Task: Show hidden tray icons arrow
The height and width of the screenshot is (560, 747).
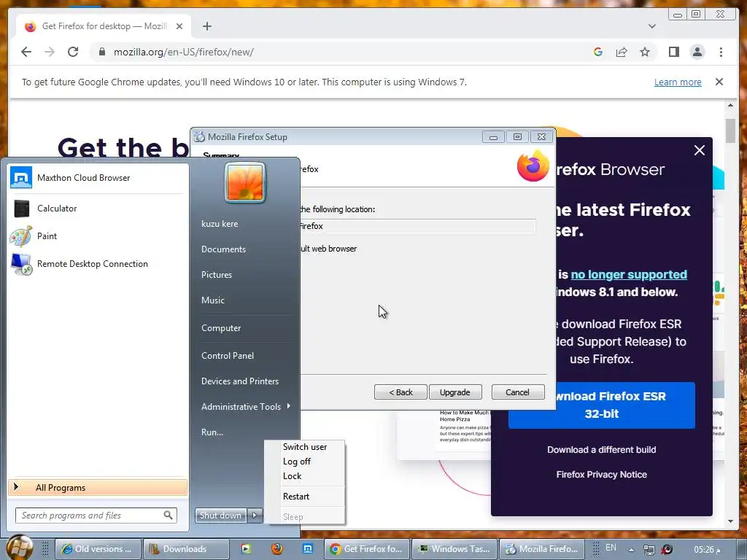Action: pos(631,550)
